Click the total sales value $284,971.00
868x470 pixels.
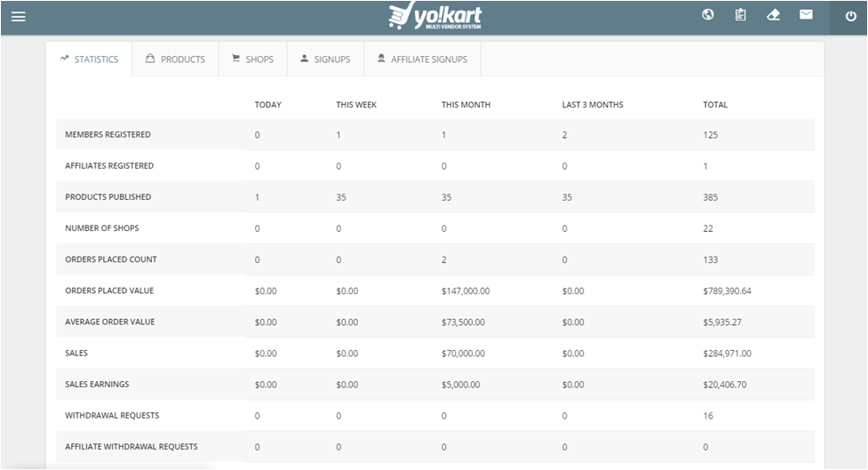pyautogui.click(x=728, y=354)
